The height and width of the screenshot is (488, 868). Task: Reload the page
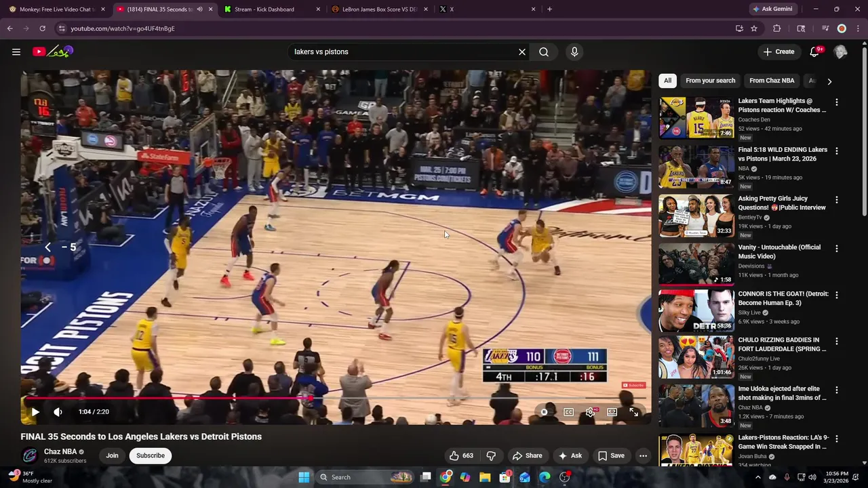pos(42,28)
